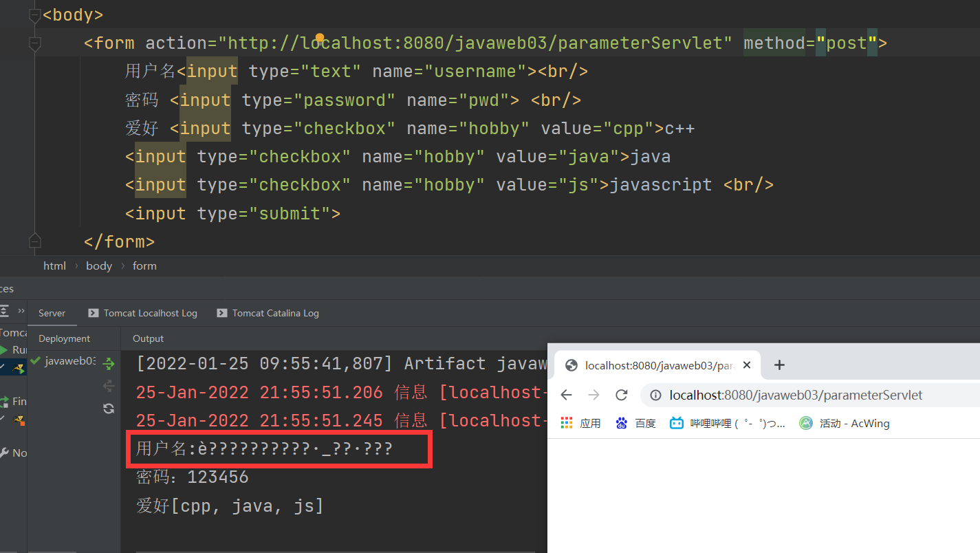The image size is (980, 553).
Task: Go back in the Chrome browser
Action: pos(566,395)
